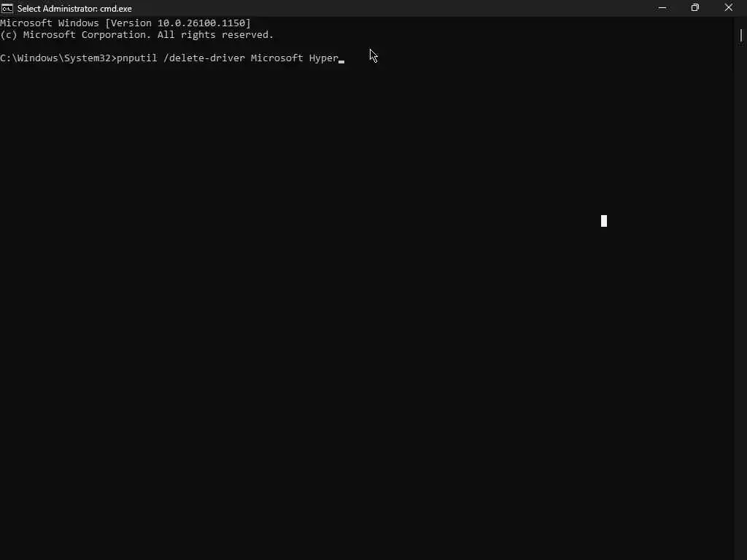Minimize the Administrator cmd.exe window

pos(662,8)
